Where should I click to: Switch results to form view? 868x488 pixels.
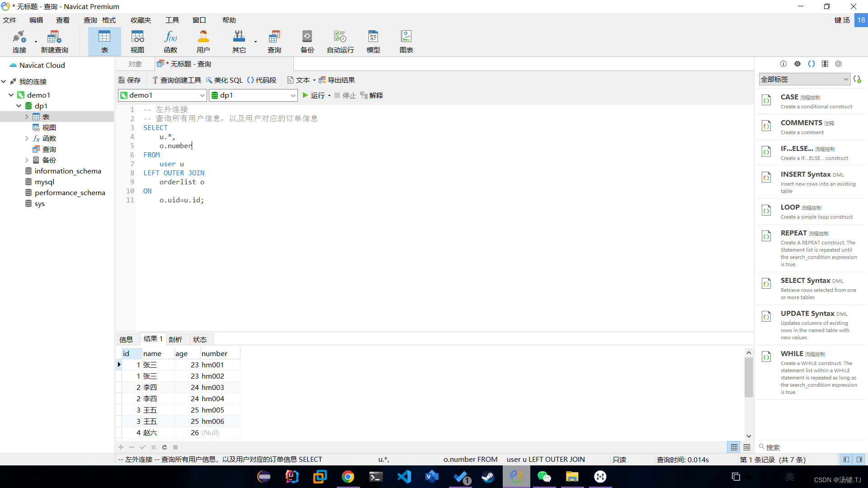coord(747,447)
